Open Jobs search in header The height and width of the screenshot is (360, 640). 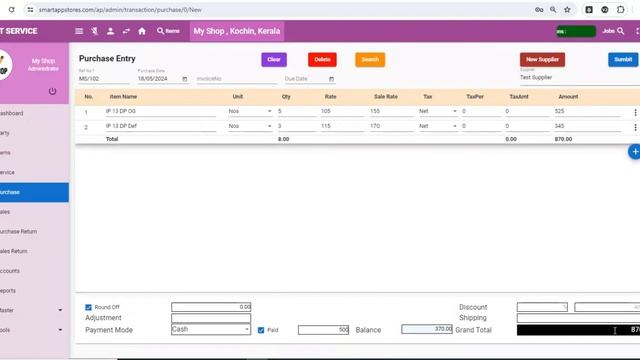(x=613, y=31)
